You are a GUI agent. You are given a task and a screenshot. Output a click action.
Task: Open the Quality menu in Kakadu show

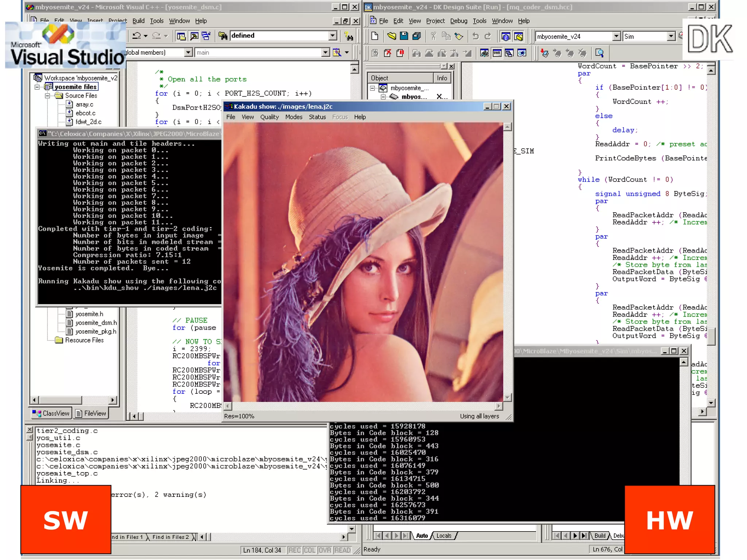tap(269, 117)
